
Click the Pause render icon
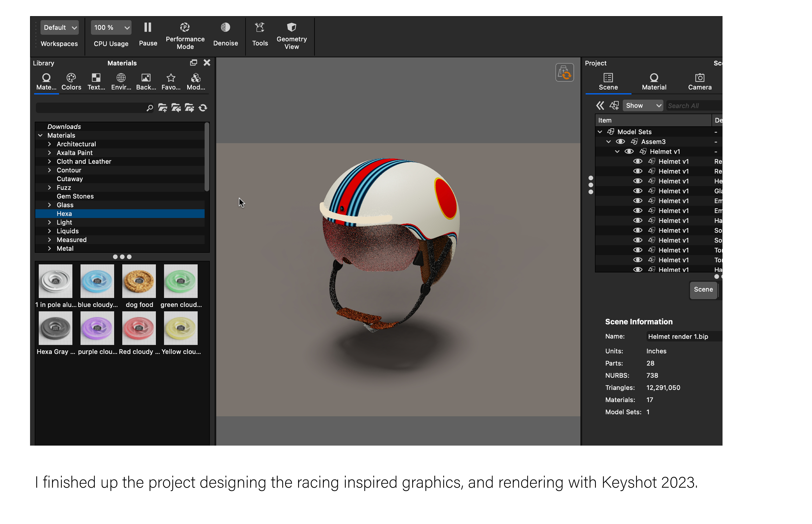[148, 27]
